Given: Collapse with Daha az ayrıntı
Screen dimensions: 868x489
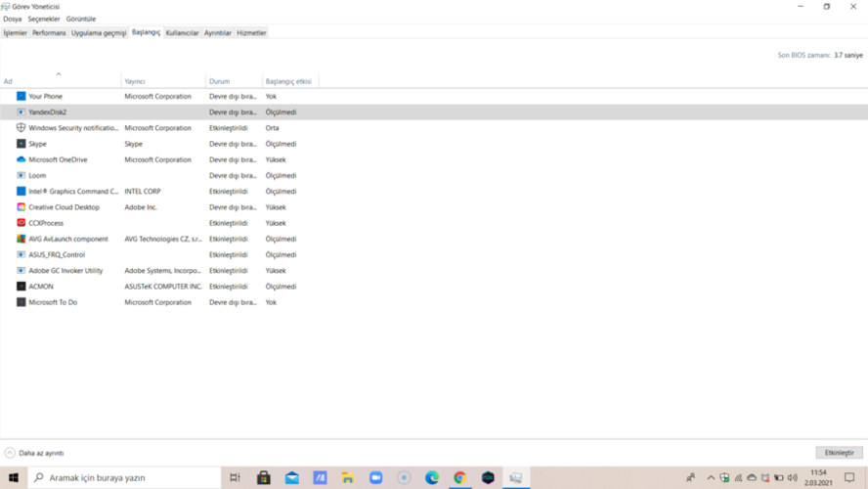Looking at the screenshot, I should 34,453.
